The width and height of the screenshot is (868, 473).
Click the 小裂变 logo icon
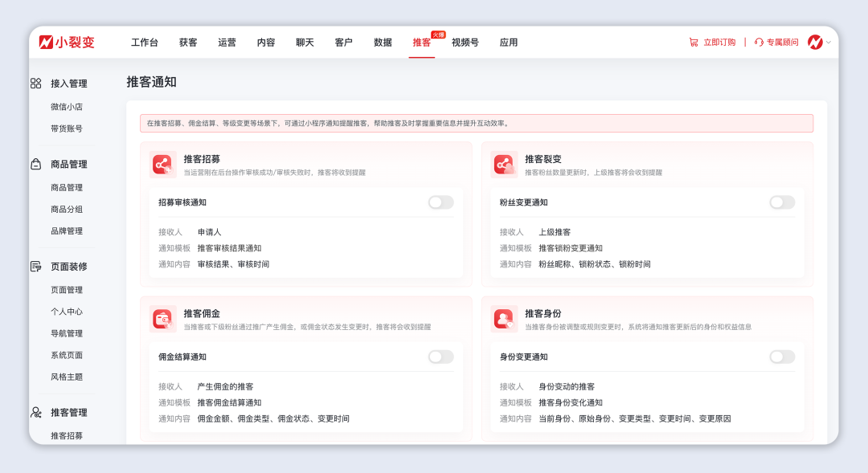(x=43, y=43)
